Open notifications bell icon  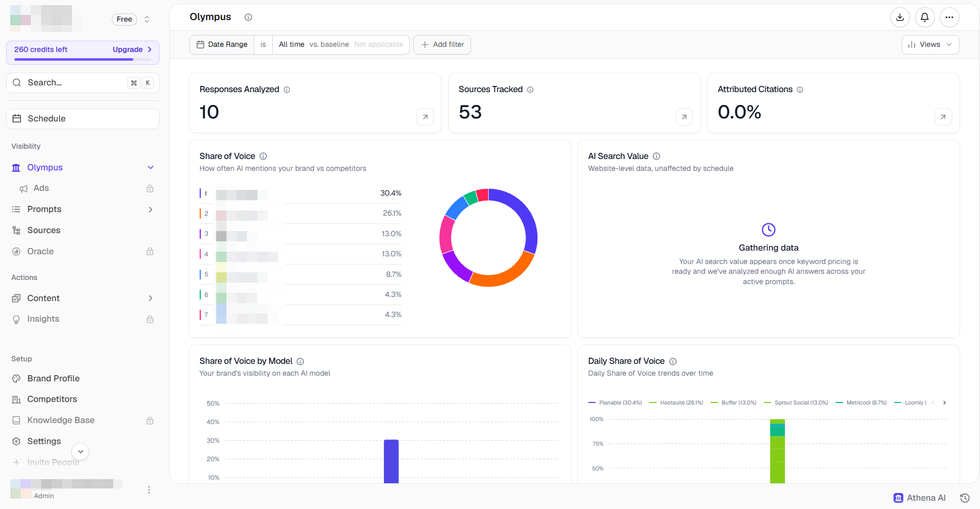pyautogui.click(x=924, y=17)
